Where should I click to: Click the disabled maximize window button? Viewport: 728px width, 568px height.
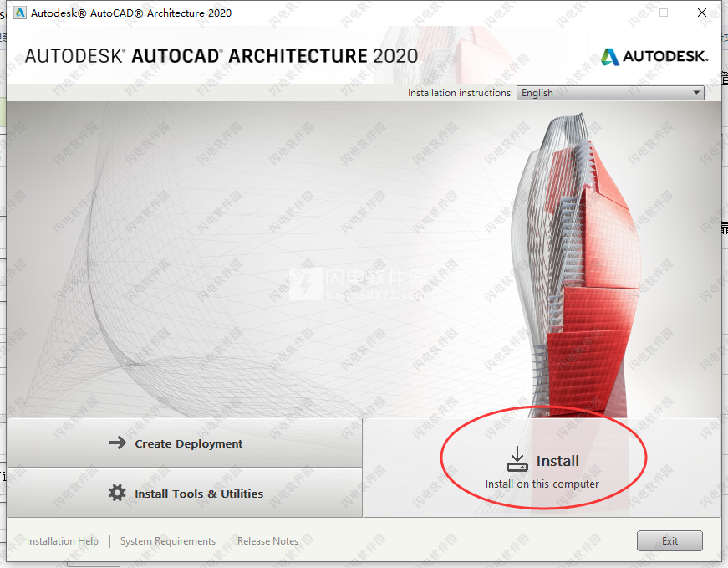click(664, 13)
